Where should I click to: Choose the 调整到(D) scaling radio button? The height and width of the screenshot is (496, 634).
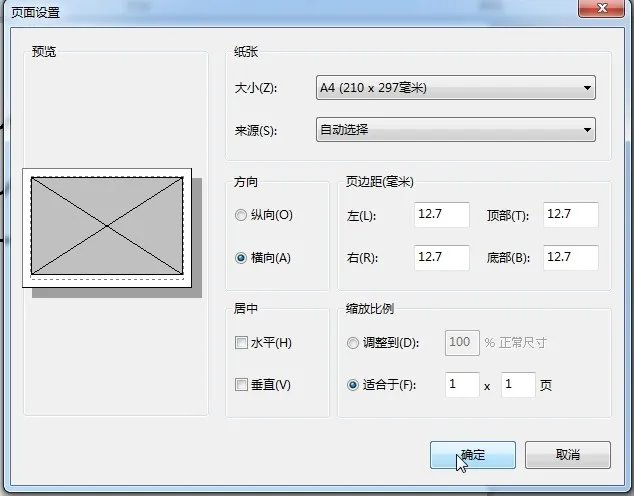(353, 343)
